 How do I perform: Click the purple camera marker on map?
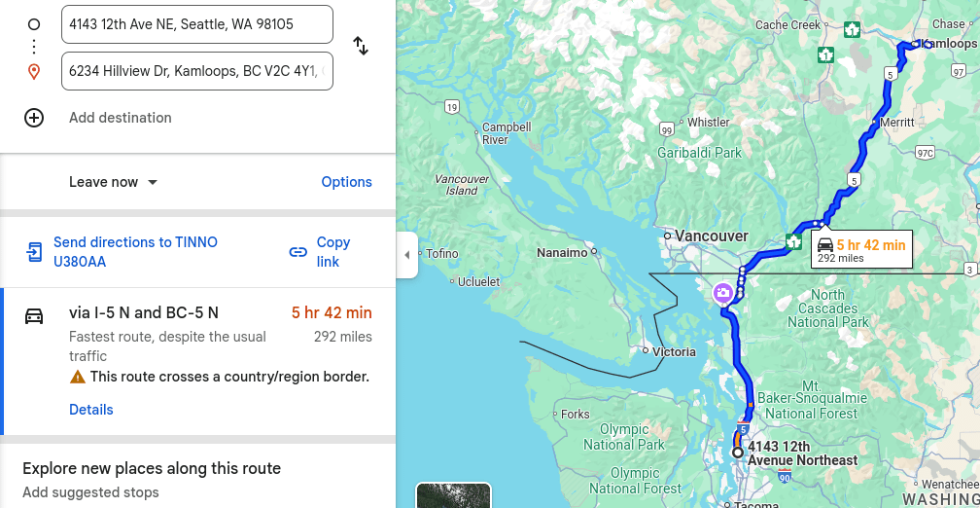(x=722, y=292)
